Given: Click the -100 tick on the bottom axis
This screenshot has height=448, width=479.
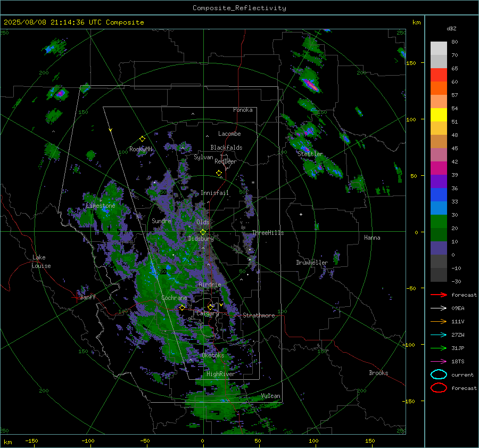Looking at the screenshot, I should pos(88,441).
